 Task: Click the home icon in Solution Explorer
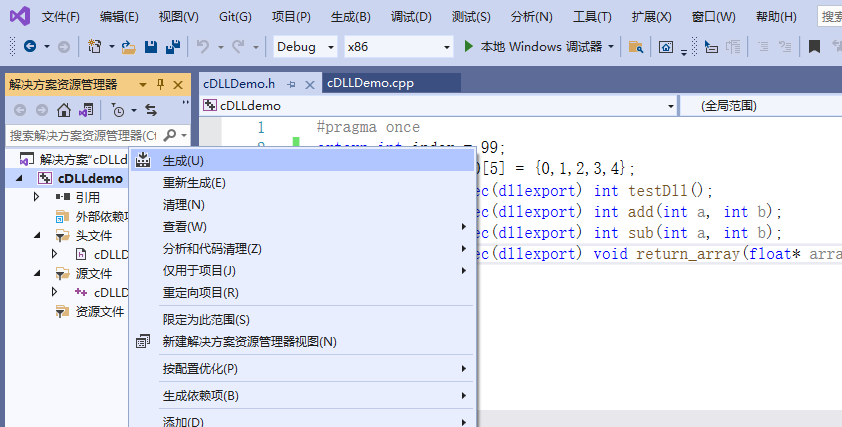click(x=64, y=110)
